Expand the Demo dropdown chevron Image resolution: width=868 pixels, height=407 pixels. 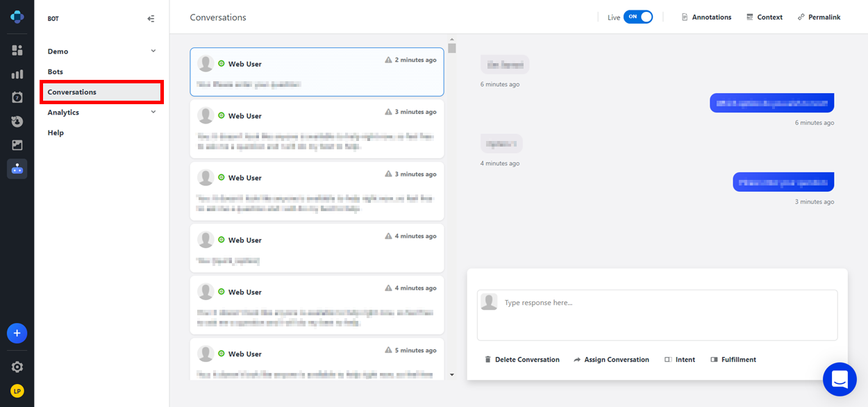point(153,51)
